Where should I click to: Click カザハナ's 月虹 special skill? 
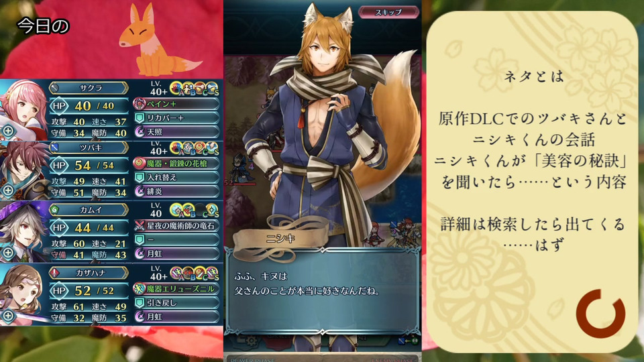176,317
